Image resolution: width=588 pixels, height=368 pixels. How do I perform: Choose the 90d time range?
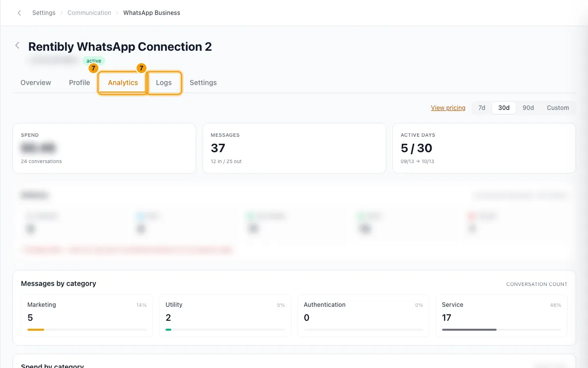pyautogui.click(x=528, y=108)
